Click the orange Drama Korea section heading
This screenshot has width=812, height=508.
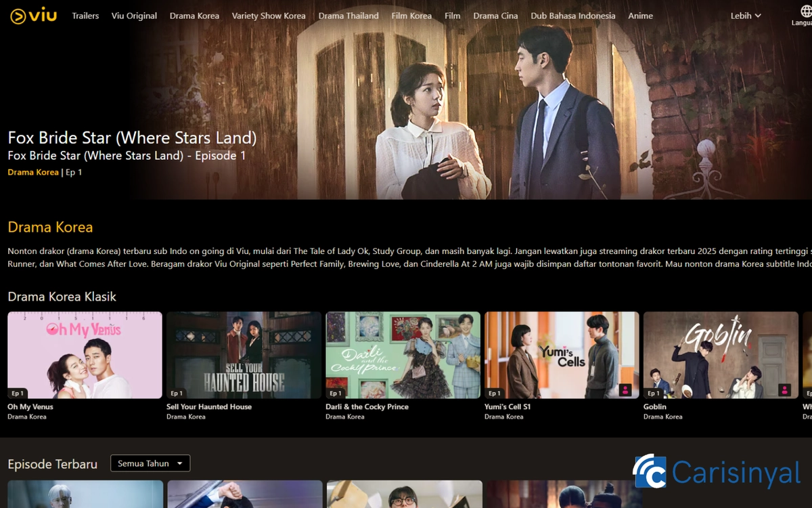50,228
